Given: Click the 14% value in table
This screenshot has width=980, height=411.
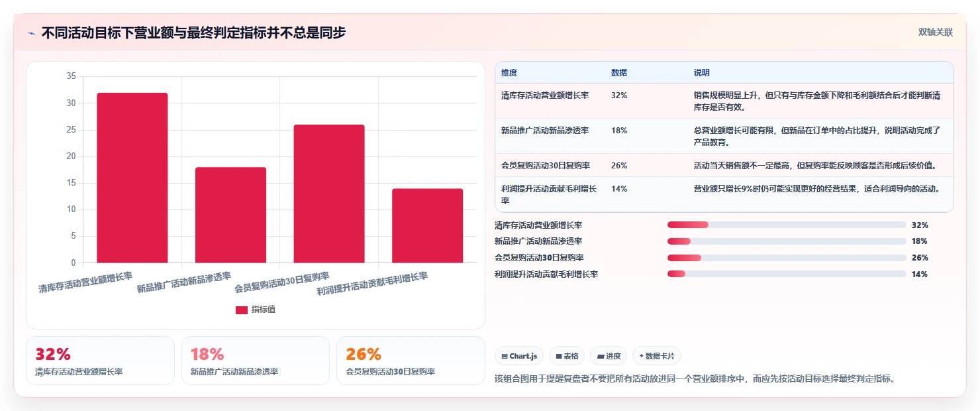Looking at the screenshot, I should (x=619, y=188).
